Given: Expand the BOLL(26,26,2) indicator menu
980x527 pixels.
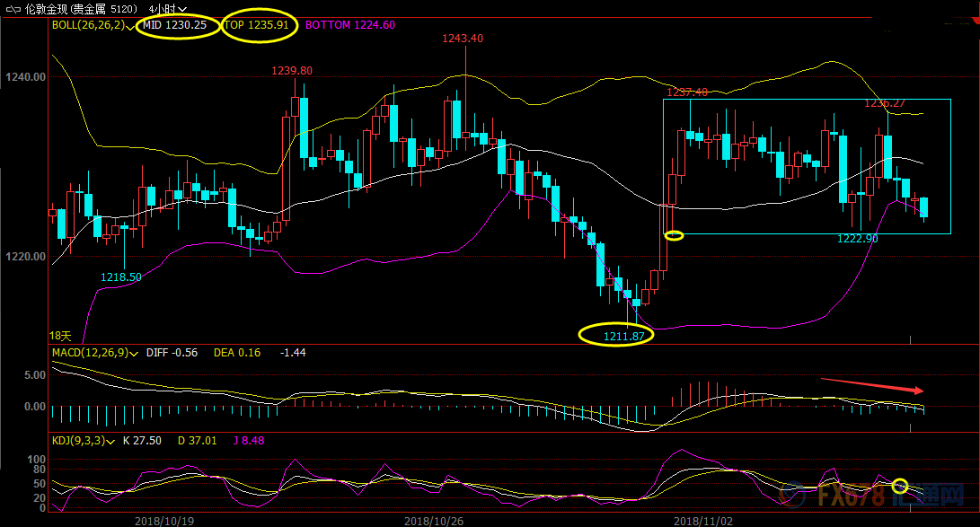Looking at the screenshot, I should coord(131,26).
